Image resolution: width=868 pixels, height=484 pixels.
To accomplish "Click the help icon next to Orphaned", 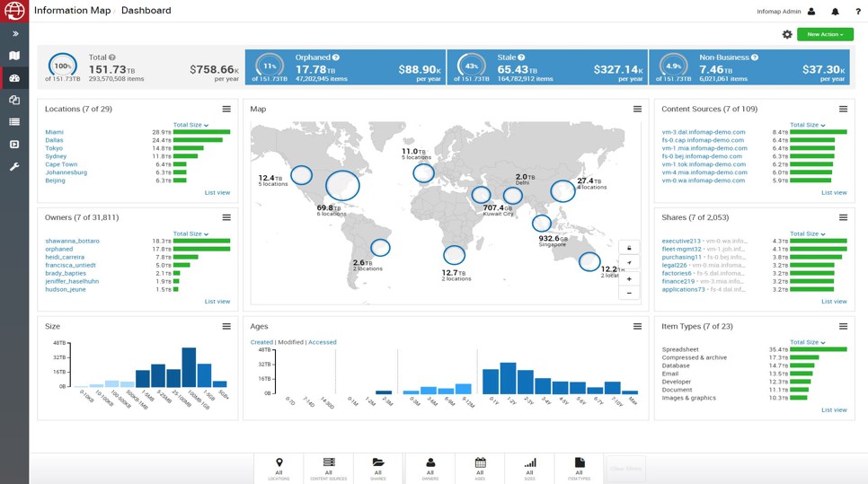I will click(336, 57).
